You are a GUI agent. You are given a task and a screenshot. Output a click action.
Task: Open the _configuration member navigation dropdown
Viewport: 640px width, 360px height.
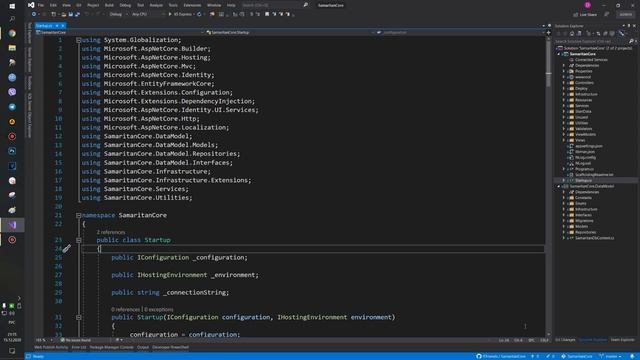460,32
